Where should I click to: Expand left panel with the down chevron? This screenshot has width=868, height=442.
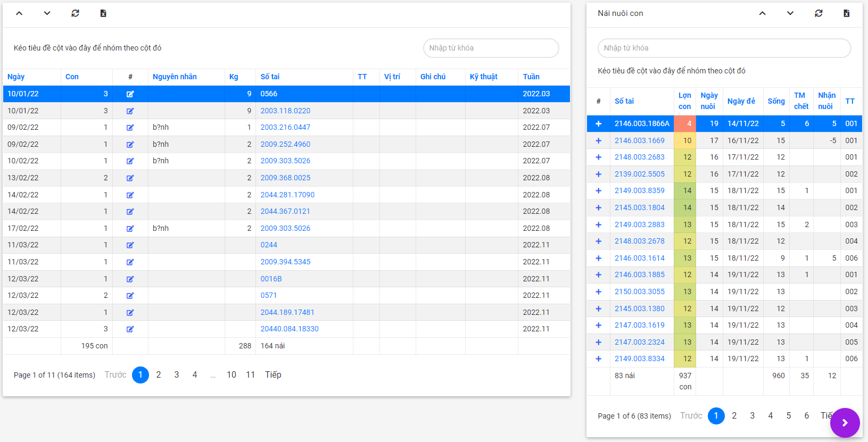(x=47, y=13)
